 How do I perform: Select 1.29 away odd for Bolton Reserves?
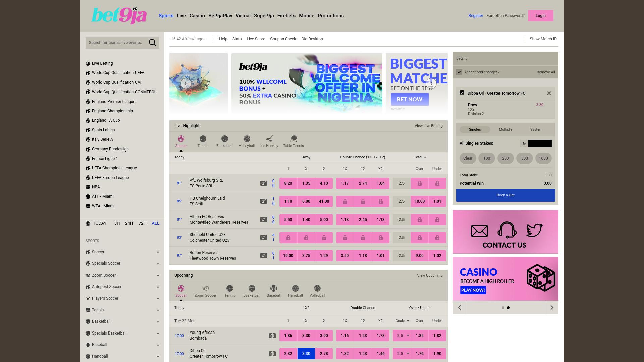tap(324, 256)
